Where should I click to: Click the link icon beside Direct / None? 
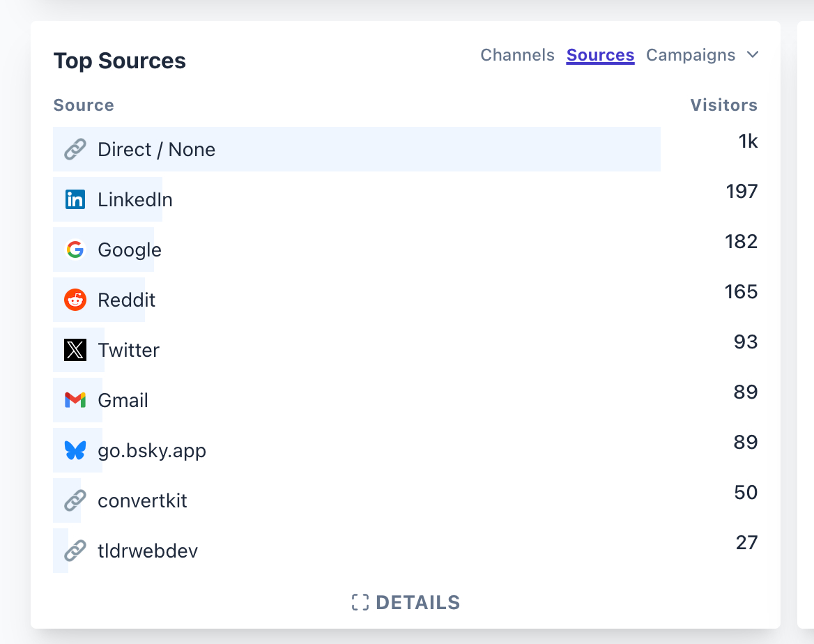point(75,150)
